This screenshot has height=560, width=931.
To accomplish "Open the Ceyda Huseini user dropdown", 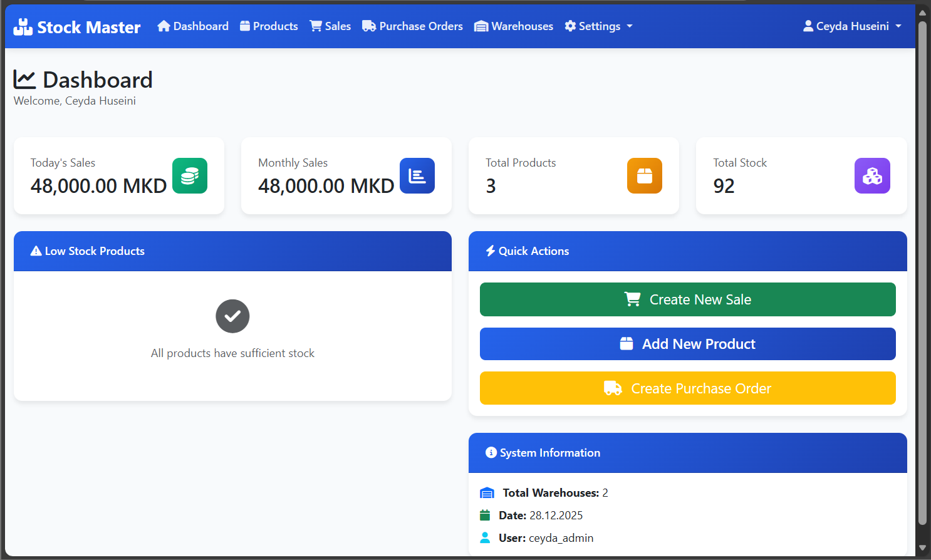I will click(852, 26).
